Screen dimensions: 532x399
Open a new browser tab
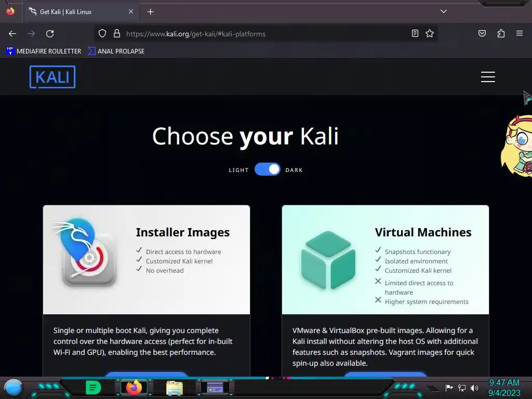click(x=150, y=12)
